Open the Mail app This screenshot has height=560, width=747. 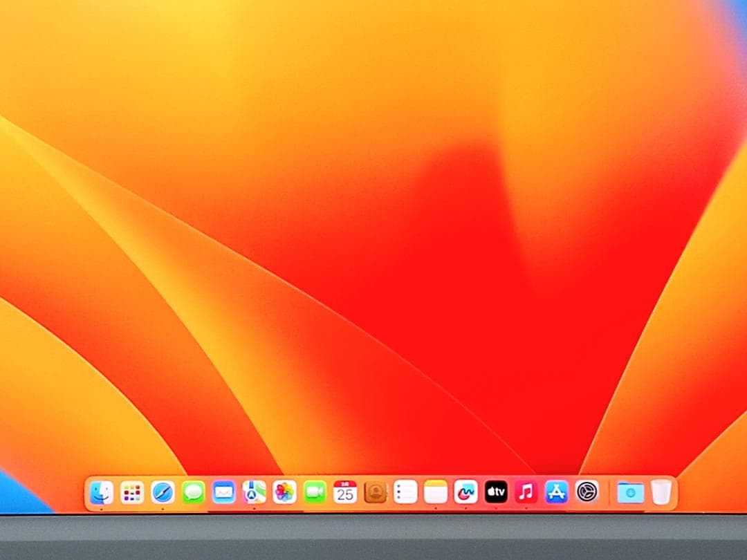222,492
